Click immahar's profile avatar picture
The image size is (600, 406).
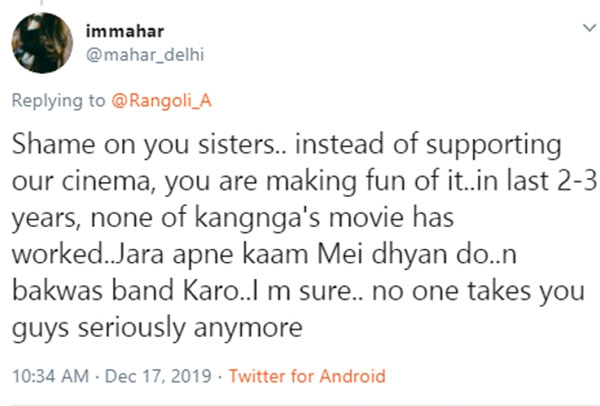pos(42,42)
